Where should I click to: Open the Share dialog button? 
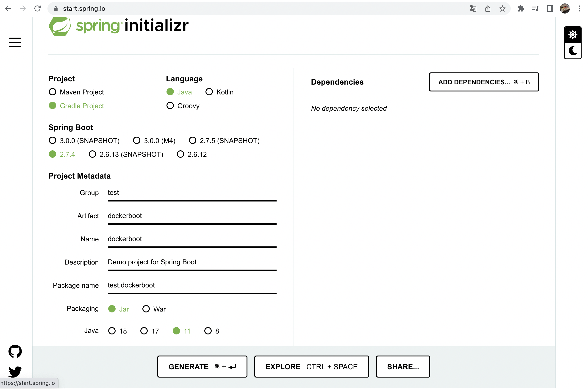(x=403, y=367)
